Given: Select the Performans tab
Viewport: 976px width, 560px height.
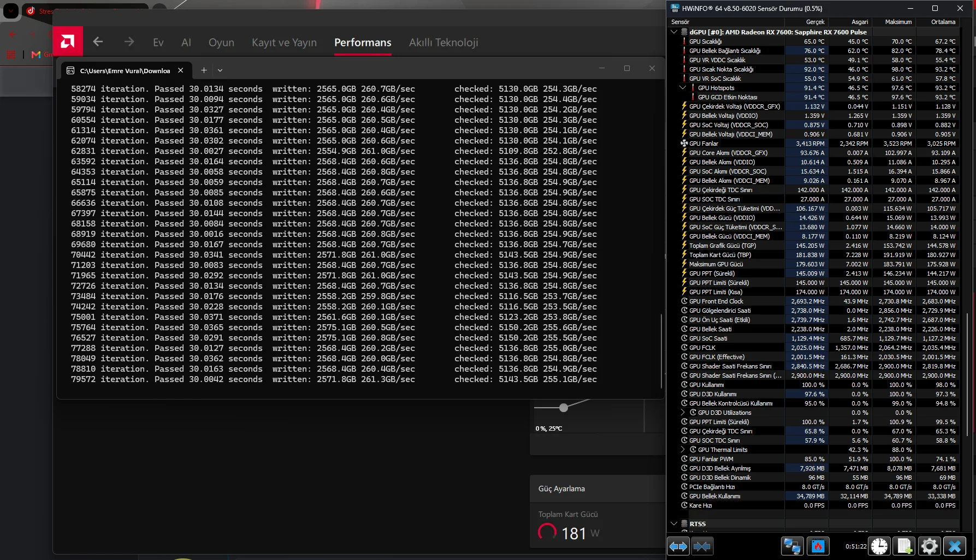Looking at the screenshot, I should 363,42.
